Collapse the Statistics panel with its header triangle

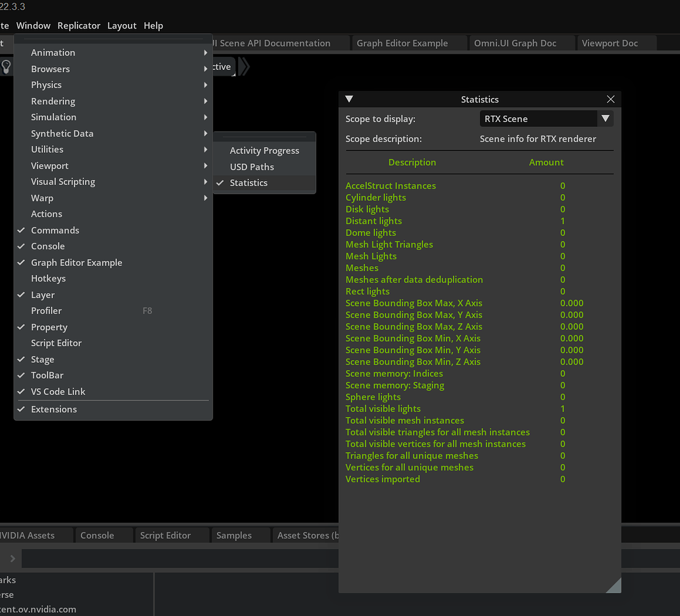pyautogui.click(x=349, y=99)
